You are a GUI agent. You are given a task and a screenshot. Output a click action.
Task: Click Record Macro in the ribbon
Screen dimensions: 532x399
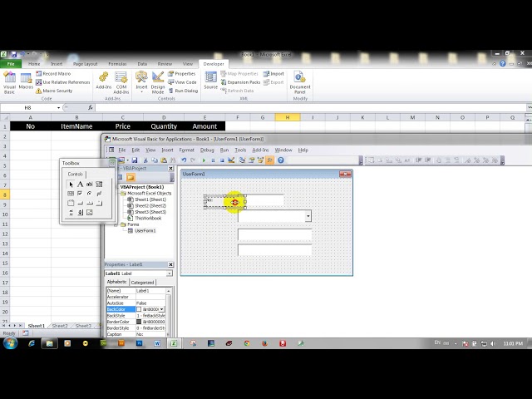click(53, 74)
